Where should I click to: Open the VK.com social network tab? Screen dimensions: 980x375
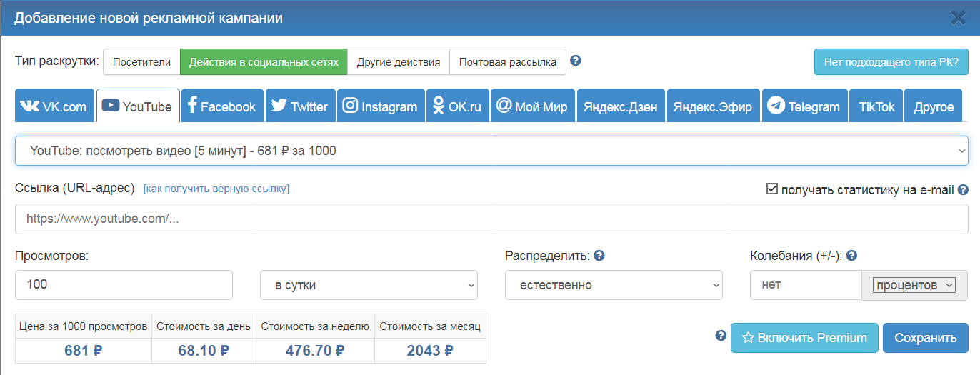click(x=54, y=106)
